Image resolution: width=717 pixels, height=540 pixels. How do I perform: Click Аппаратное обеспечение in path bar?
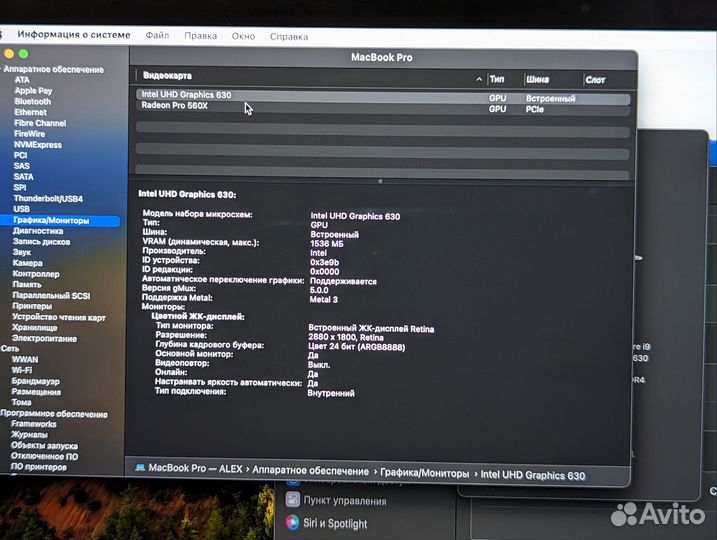(310, 470)
